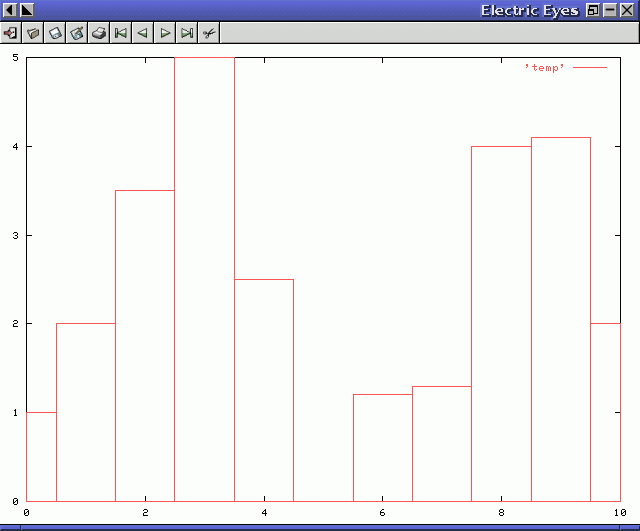Click the left arrow titlebar button
Viewport: 640px width, 531px height.
10,9
